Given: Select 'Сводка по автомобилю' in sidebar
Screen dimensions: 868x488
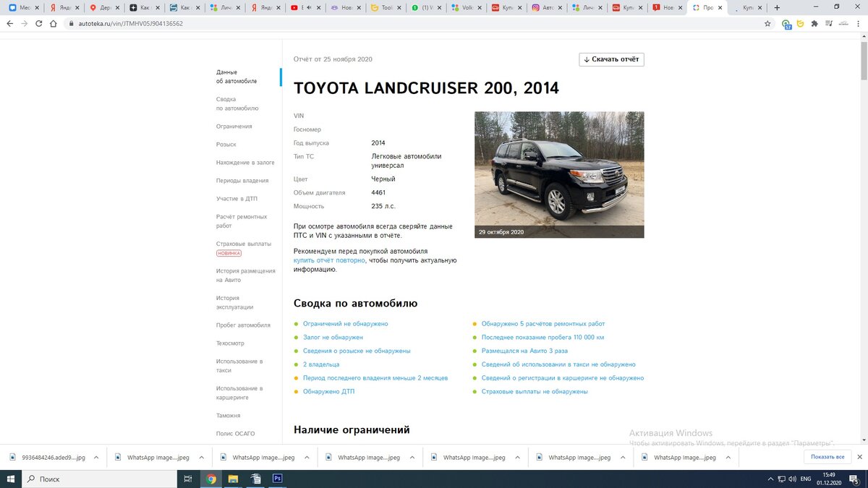Looking at the screenshot, I should pos(237,103).
